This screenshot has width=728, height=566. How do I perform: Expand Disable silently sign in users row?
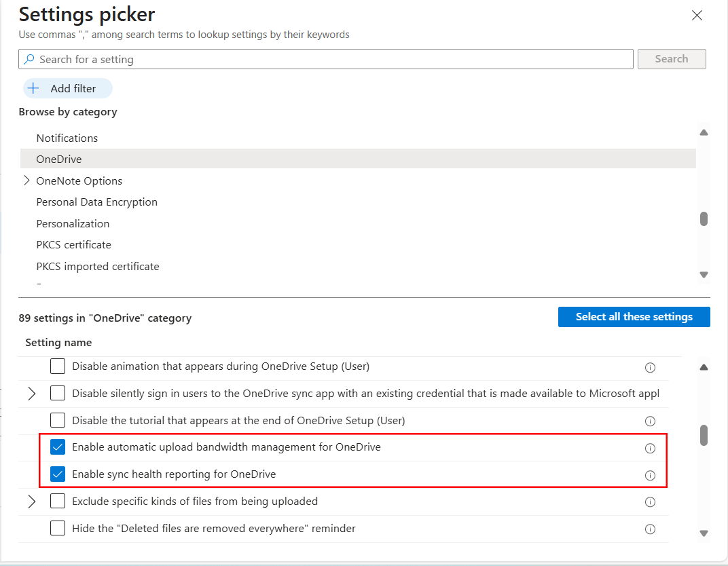pos(31,394)
